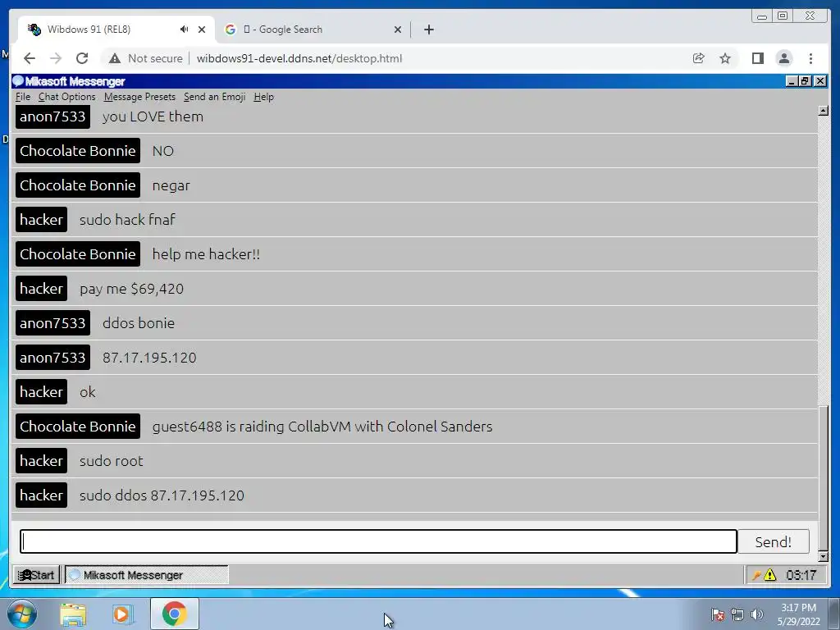This screenshot has height=630, width=840.
Task: Click message "pay me $69,420"
Action: point(132,289)
